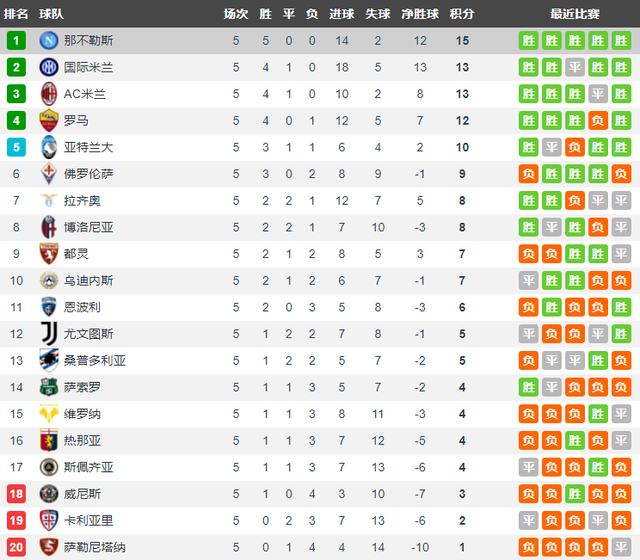
Task: Open the 拉齐奥 team link
Action: pyautogui.click(x=82, y=200)
